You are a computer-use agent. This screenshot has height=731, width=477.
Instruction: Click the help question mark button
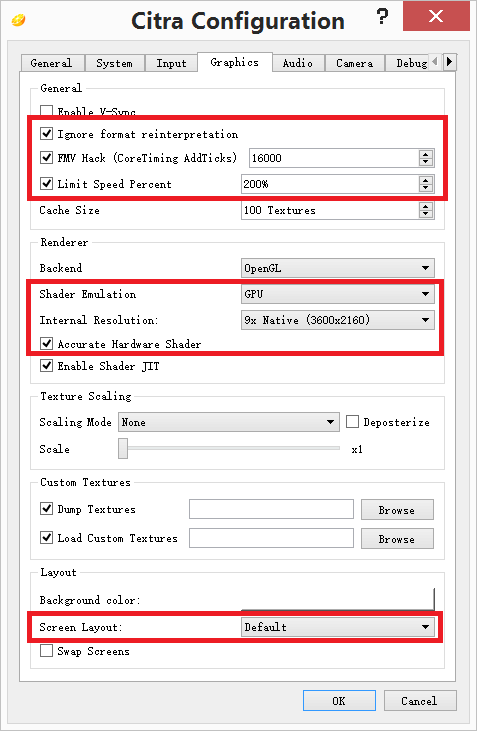(x=382, y=17)
